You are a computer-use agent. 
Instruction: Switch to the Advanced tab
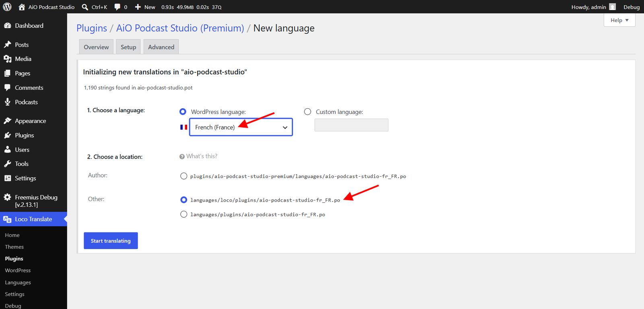tap(161, 47)
